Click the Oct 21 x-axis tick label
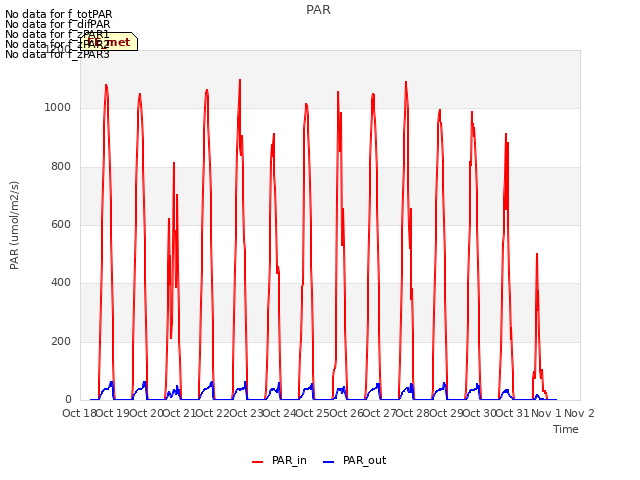Viewport: 640px width, 480px height. tap(179, 413)
